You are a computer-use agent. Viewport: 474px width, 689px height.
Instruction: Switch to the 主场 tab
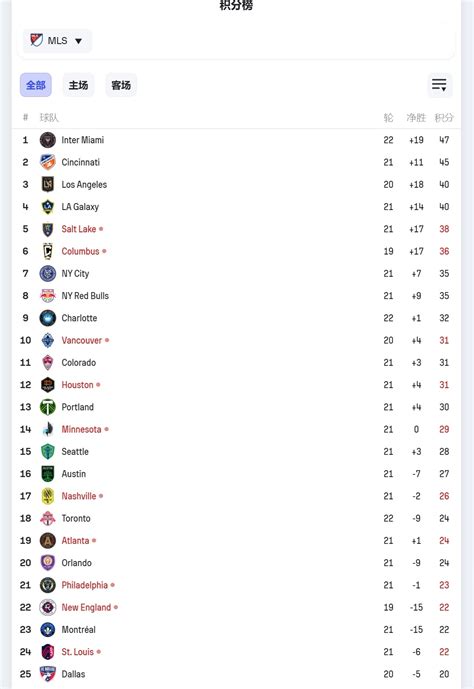tap(78, 85)
